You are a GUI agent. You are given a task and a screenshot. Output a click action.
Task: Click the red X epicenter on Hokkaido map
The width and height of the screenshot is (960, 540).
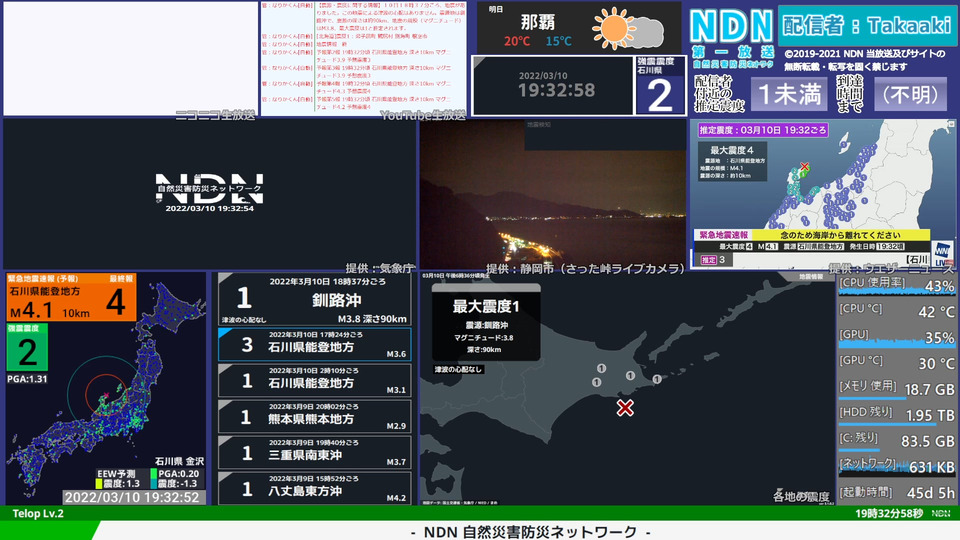point(624,408)
